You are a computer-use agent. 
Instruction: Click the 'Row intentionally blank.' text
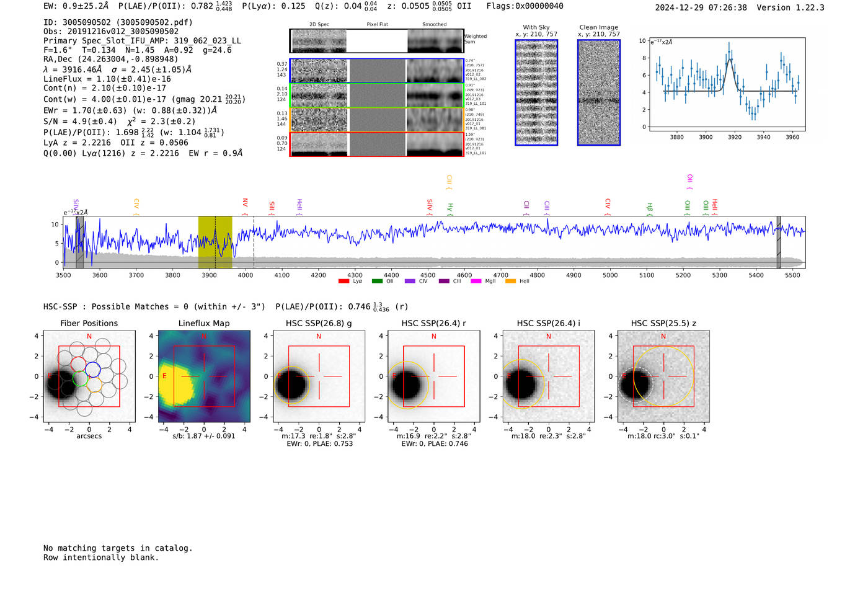(101, 558)
